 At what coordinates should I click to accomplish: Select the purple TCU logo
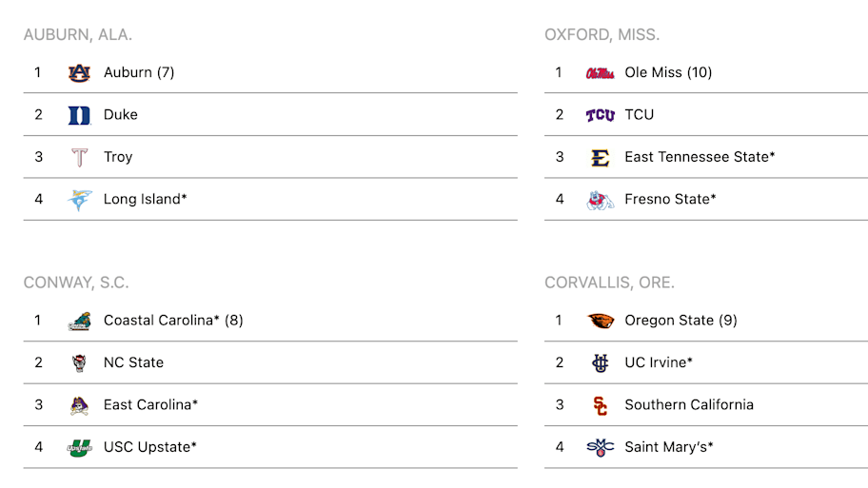click(600, 115)
